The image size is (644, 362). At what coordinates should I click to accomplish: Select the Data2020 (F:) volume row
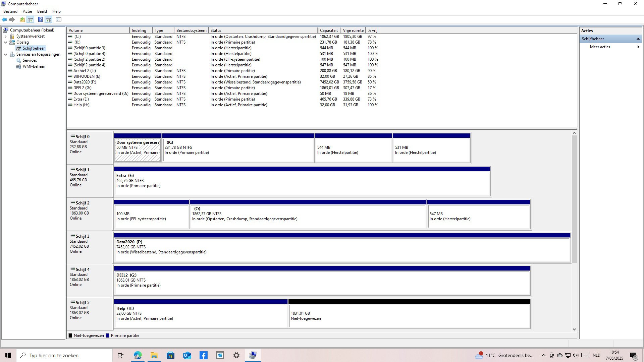[x=85, y=82]
